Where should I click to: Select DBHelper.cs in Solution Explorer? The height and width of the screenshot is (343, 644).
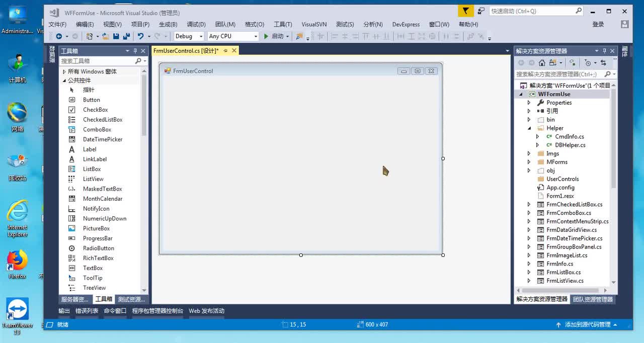[570, 145]
